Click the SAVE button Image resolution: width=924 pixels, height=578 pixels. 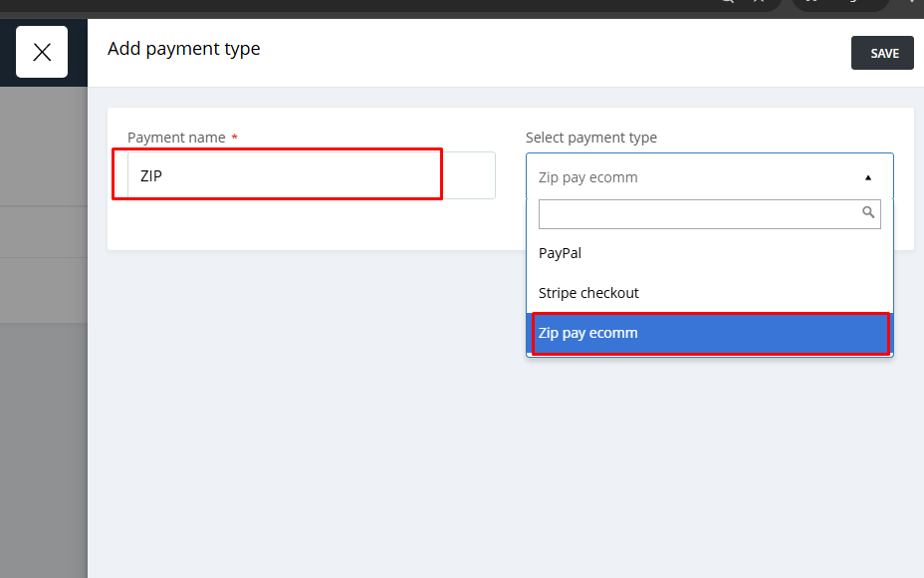[x=882, y=53]
